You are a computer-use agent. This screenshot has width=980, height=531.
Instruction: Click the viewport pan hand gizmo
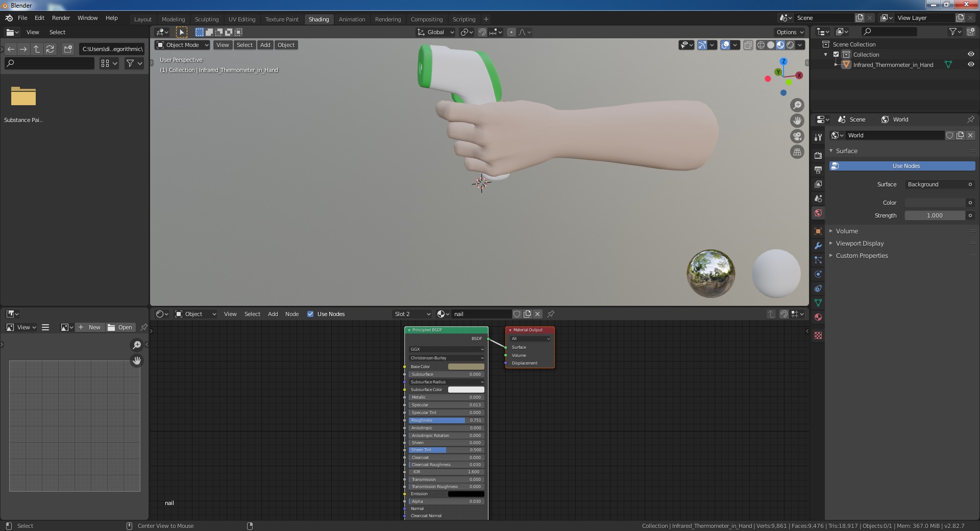point(797,120)
